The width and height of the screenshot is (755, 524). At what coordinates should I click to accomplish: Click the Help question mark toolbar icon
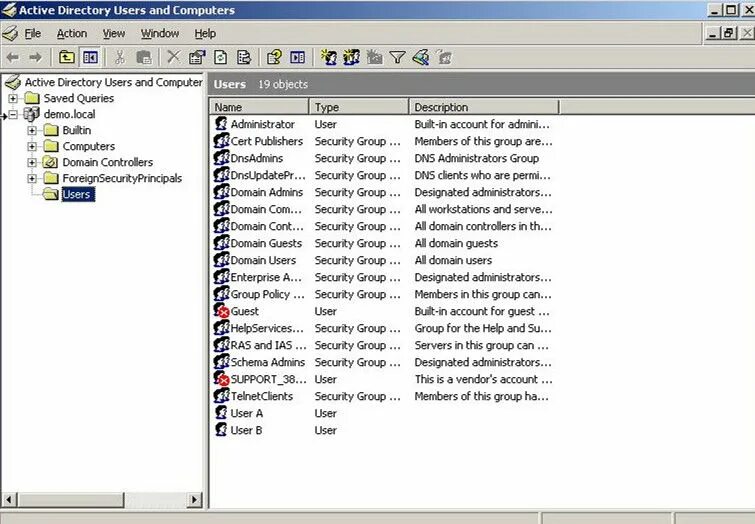coord(274,58)
